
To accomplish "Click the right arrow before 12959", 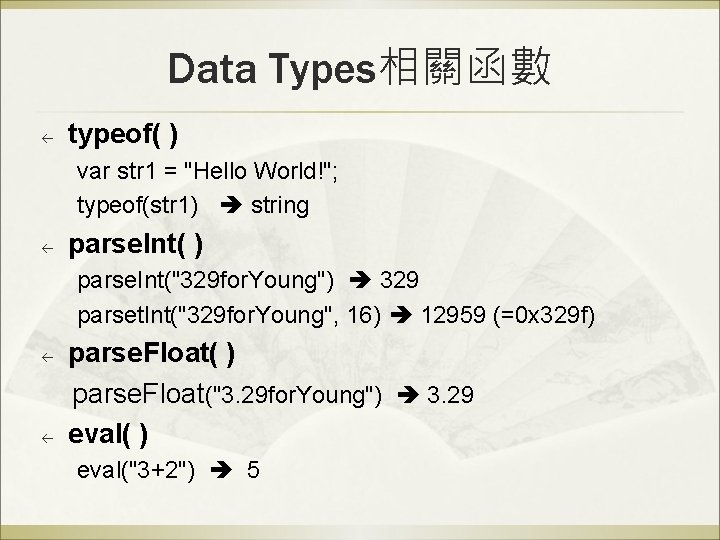I will pyautogui.click(x=404, y=316).
